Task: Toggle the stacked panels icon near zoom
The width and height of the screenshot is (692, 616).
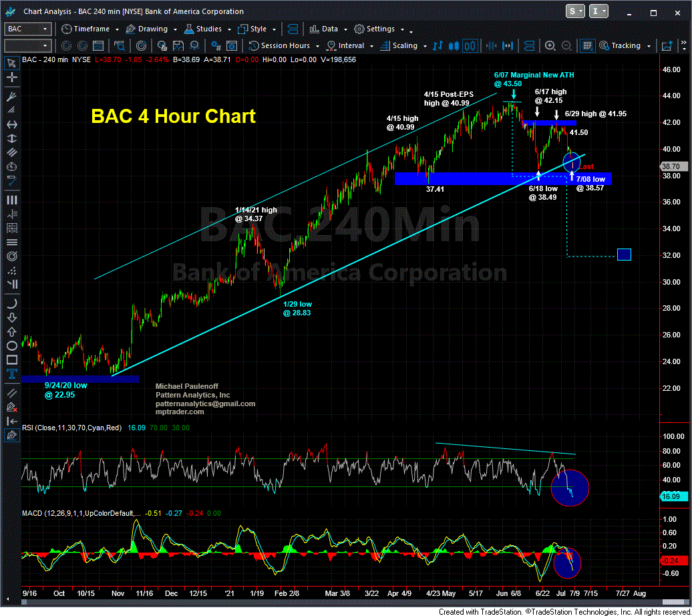Action: (529, 45)
